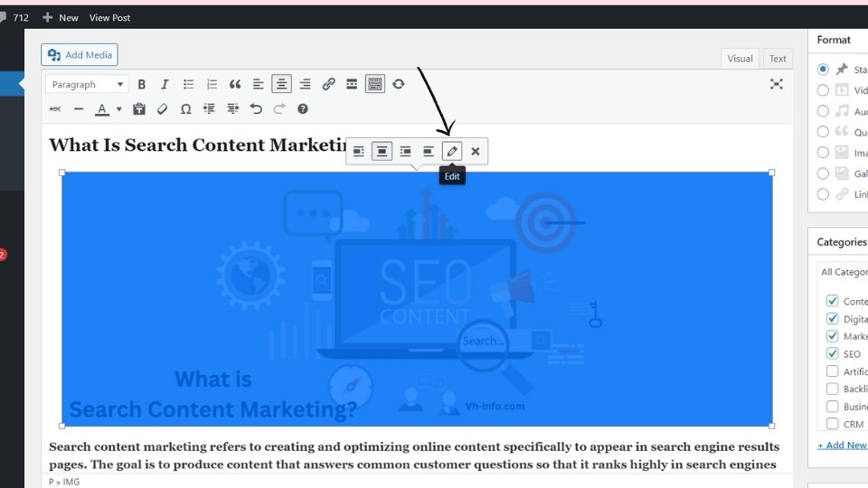Click New in the admin bar
Viewport: 868px width, 488px height.
pyautogui.click(x=61, y=18)
